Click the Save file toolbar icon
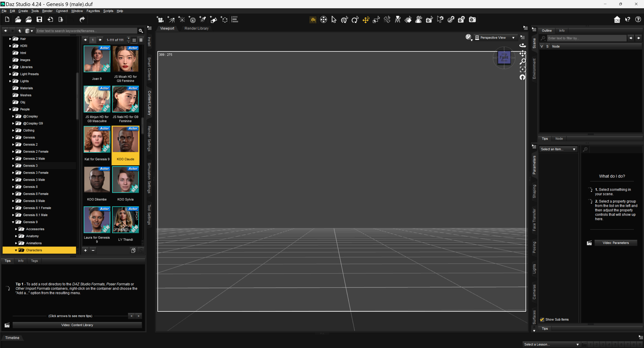Screen dimensions: 644x348 (39, 20)
